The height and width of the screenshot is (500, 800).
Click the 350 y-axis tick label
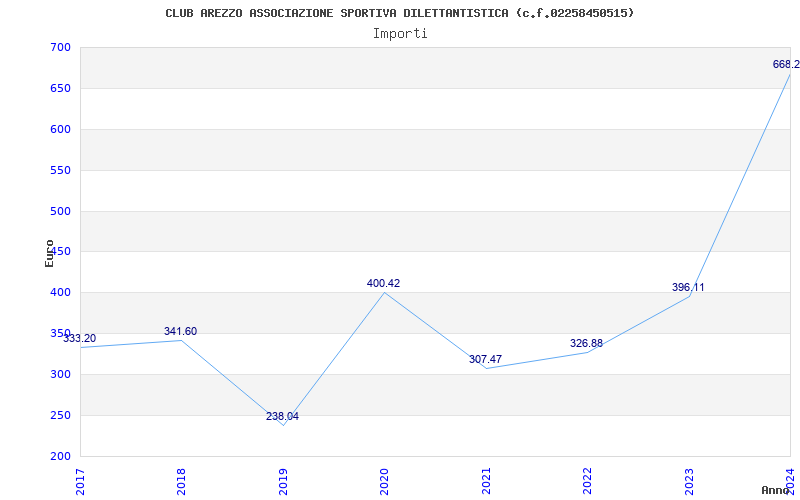(60, 333)
